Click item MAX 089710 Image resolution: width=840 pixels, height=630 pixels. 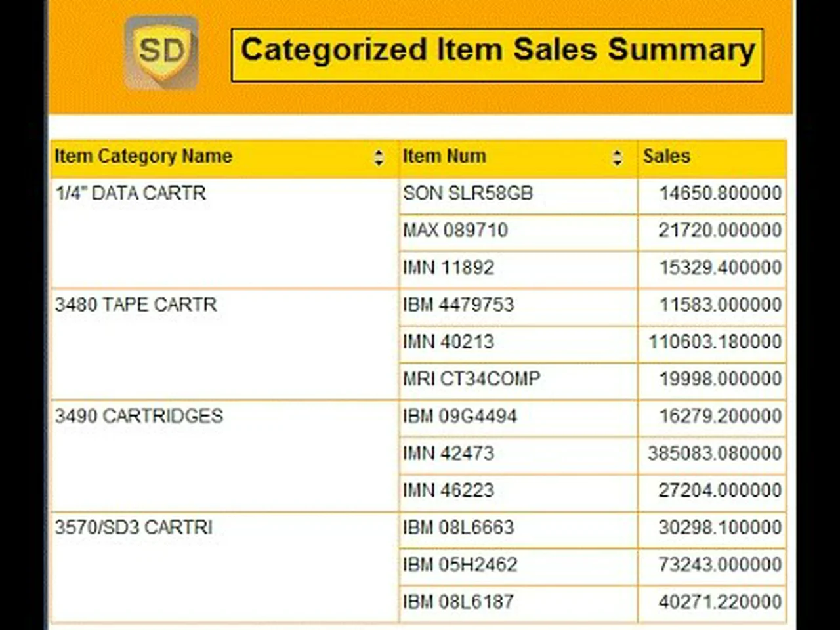point(455,230)
